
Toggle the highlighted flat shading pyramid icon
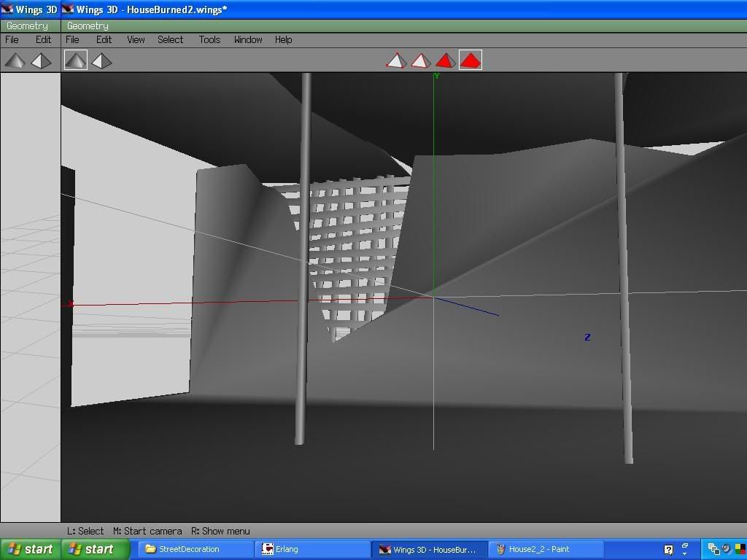tap(76, 61)
